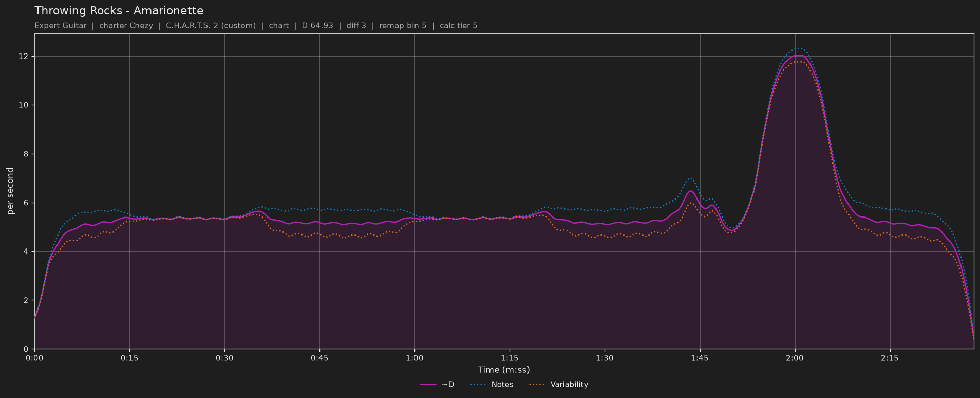
Task: Click the small Notes peak near 1:45
Action: (x=690, y=178)
